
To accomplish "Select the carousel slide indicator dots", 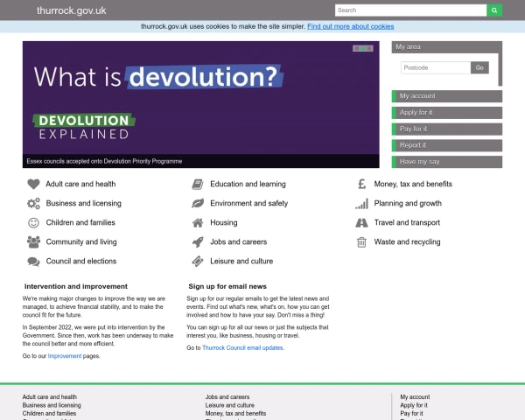I will click(x=363, y=49).
